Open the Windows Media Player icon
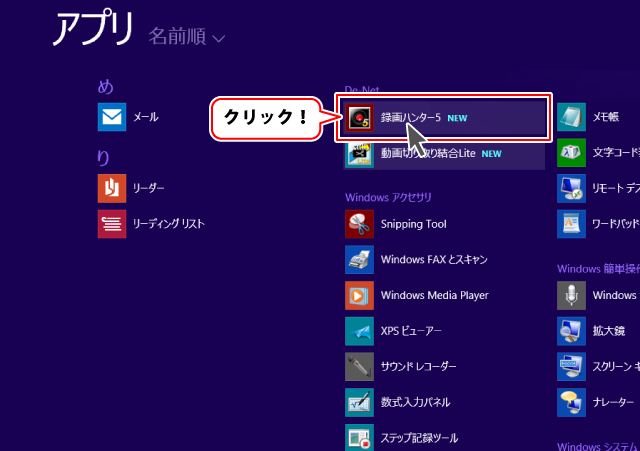This screenshot has height=451, width=640. tap(359, 295)
